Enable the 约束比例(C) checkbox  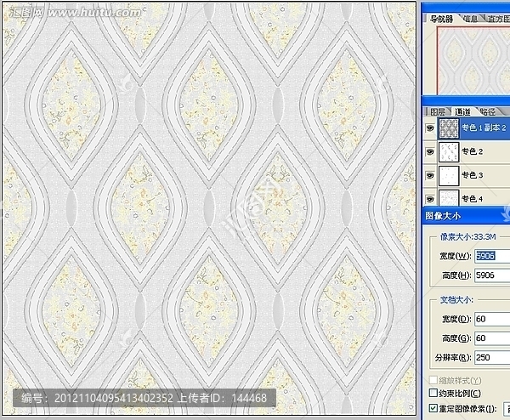point(433,393)
